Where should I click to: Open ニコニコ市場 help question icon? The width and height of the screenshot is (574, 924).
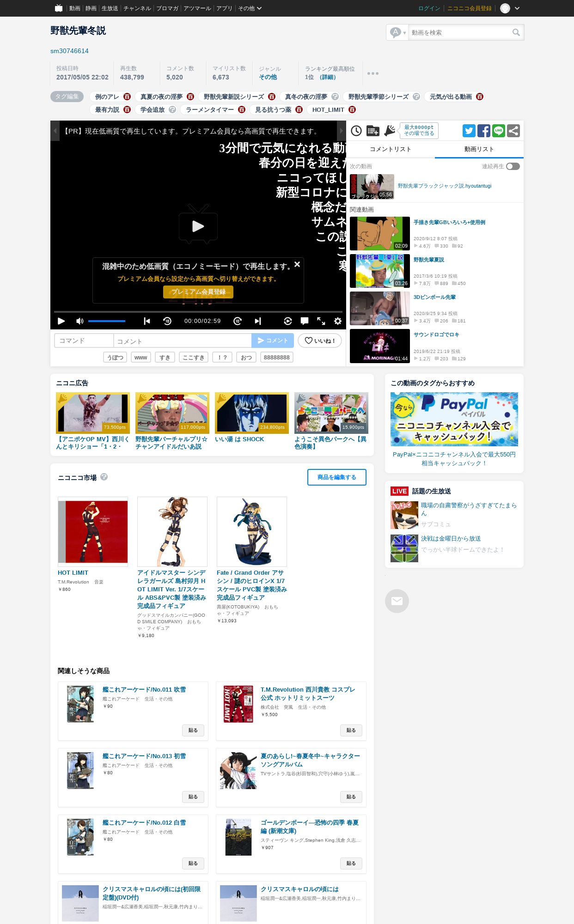coord(104,477)
